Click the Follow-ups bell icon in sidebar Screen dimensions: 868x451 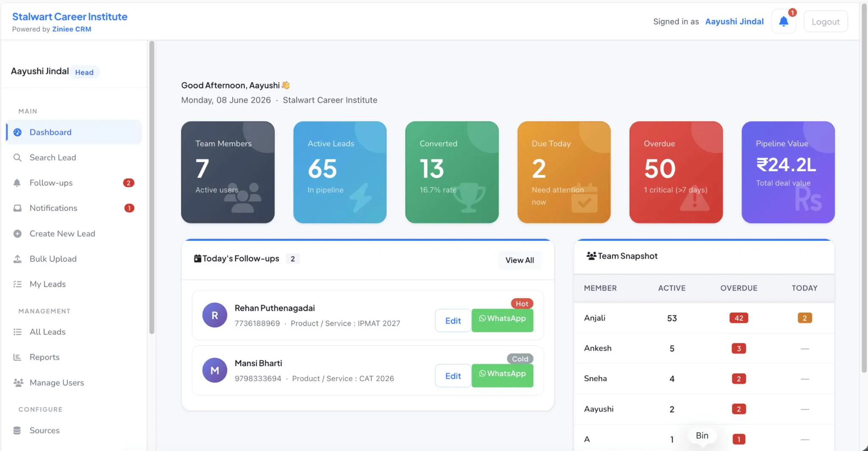click(x=17, y=183)
